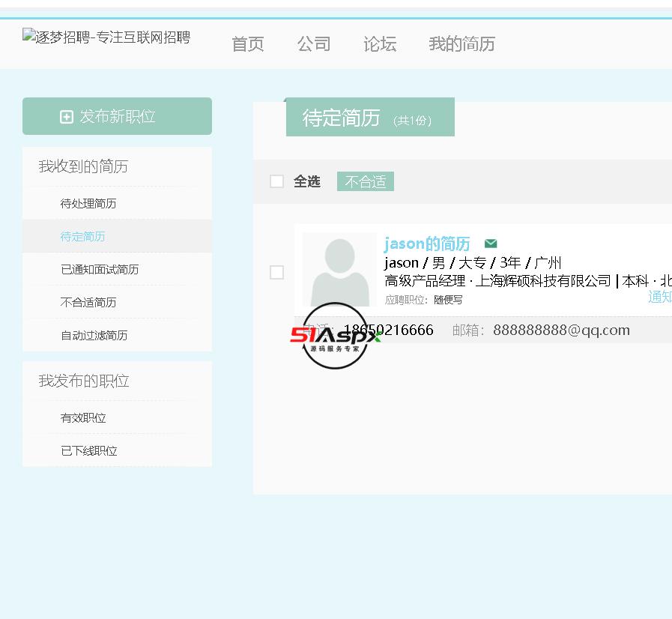Show 已下线职位 under 我发布的职位
Screen dimensions: 672x619
[88, 451]
